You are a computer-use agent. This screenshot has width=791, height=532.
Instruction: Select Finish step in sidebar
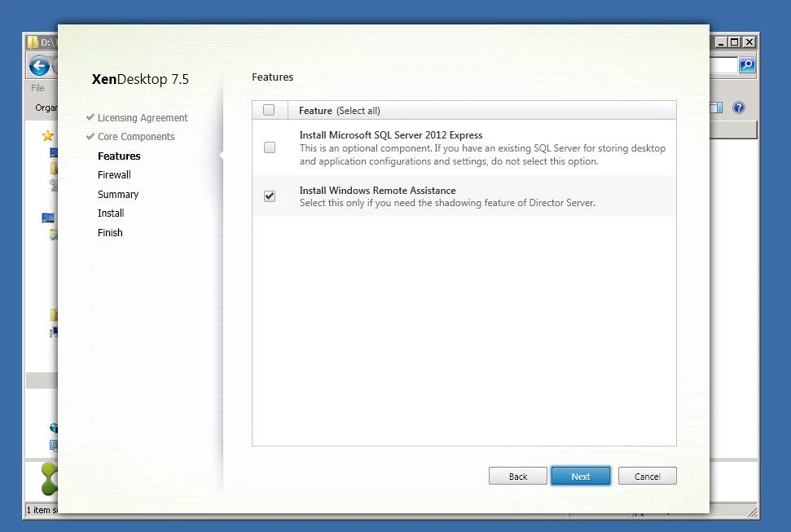(110, 233)
